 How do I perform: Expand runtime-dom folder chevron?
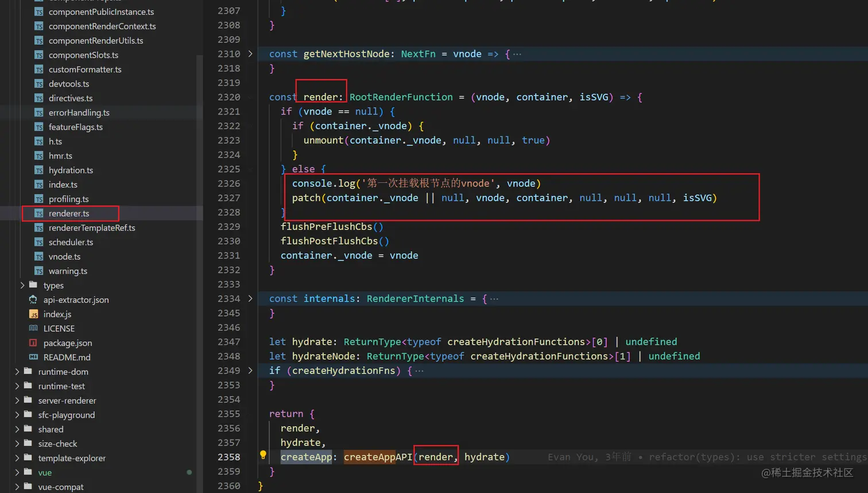[17, 372]
